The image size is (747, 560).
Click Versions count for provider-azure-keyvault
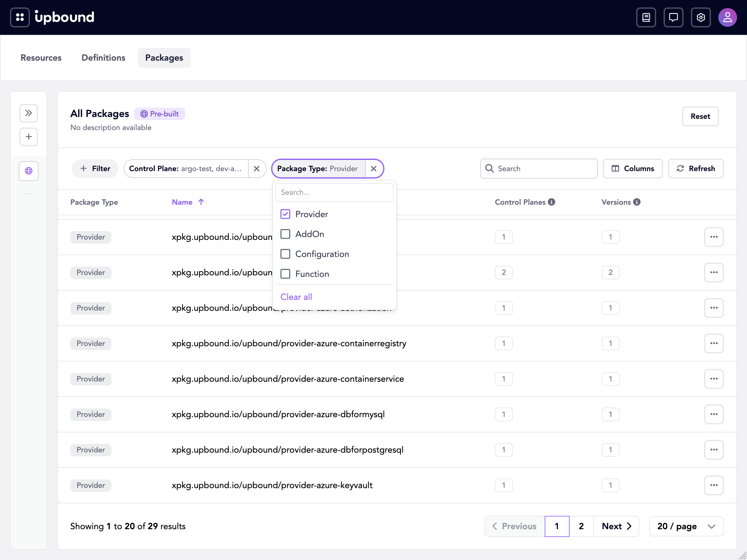pos(610,485)
